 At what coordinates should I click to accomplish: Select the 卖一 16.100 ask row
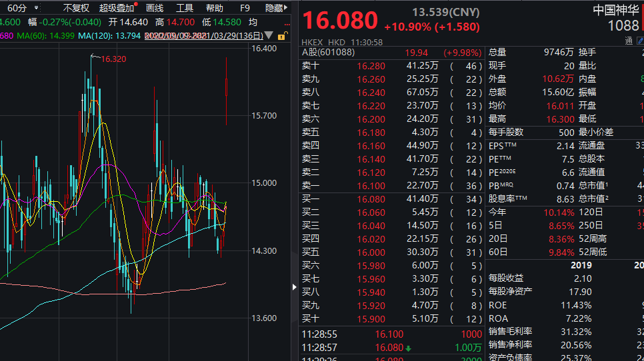[x=392, y=186]
